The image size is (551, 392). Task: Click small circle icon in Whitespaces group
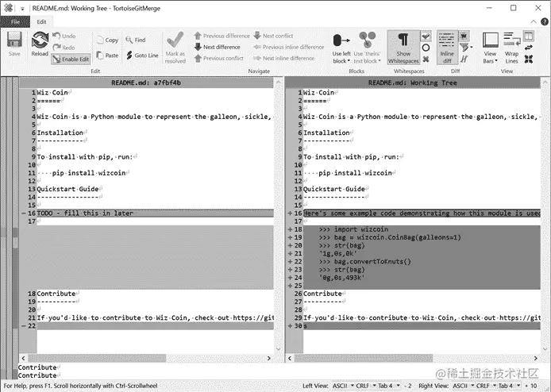[x=426, y=48]
